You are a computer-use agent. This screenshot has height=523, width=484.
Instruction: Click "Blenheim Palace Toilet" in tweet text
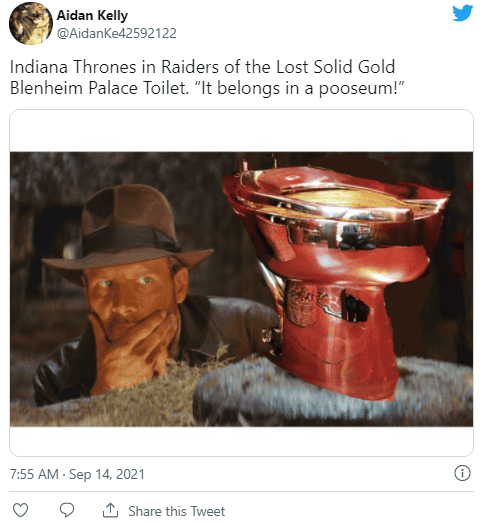(99, 88)
